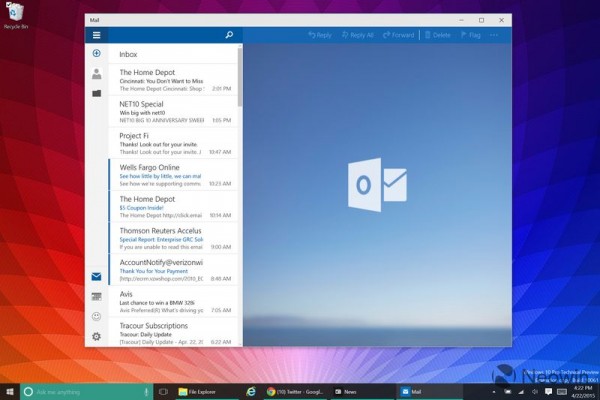Switch to the Calendar icon in sidebar
The width and height of the screenshot is (600, 400).
96,296
